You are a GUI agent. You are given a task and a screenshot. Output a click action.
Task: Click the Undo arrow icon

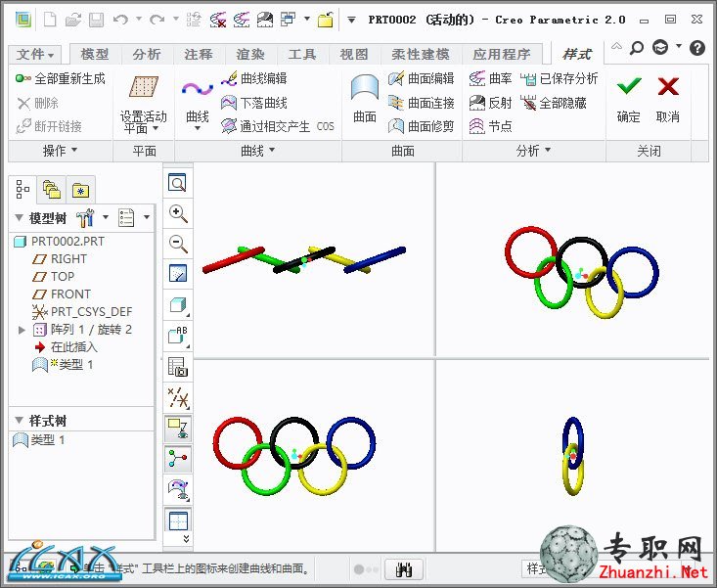point(120,20)
